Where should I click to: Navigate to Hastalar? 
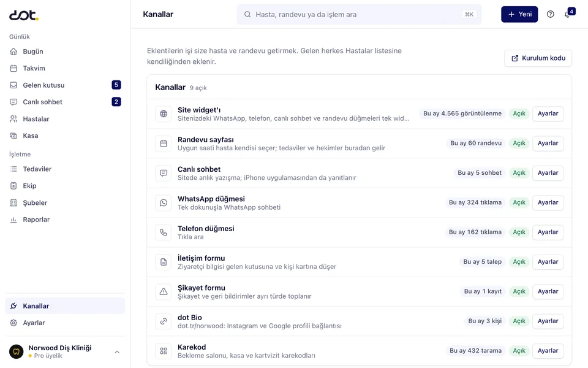(65, 119)
